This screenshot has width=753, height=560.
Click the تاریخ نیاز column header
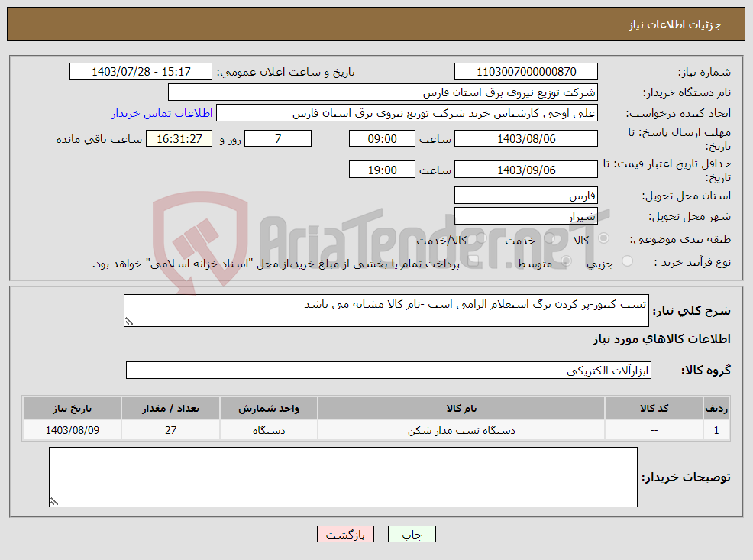point(72,408)
